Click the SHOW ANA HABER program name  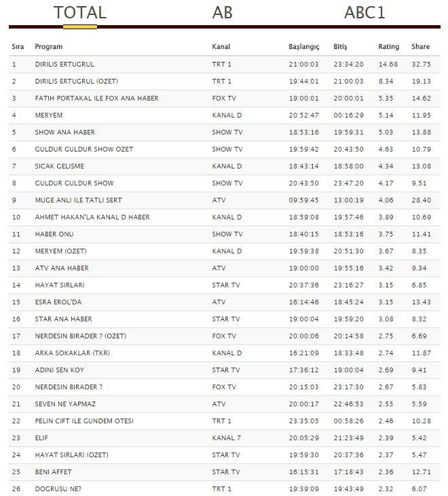click(64, 132)
